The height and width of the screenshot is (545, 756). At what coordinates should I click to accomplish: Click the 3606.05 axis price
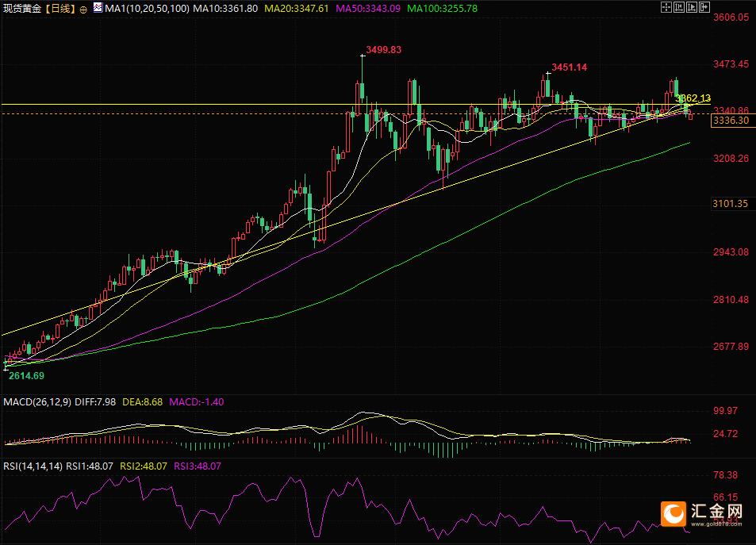(731, 17)
